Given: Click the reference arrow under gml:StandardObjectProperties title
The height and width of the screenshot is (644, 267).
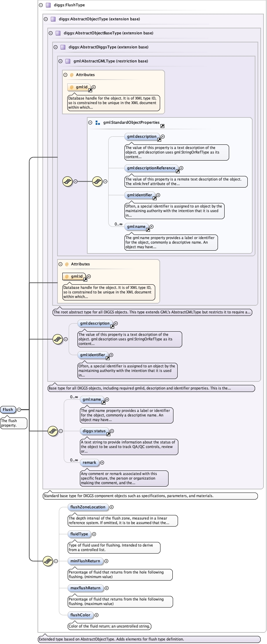Looking at the screenshot, I should pos(162,126).
